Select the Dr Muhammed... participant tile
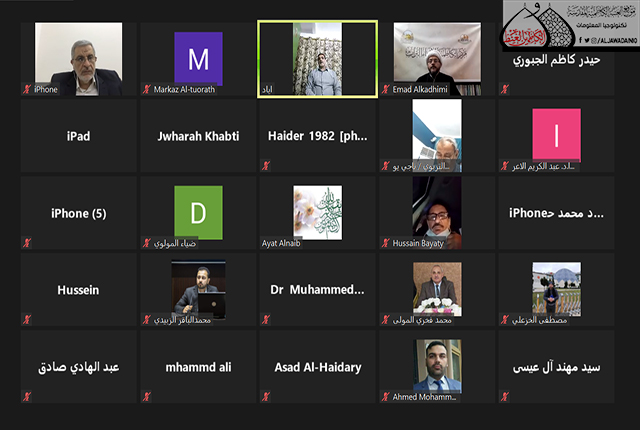This screenshot has width=640, height=430. point(318,290)
